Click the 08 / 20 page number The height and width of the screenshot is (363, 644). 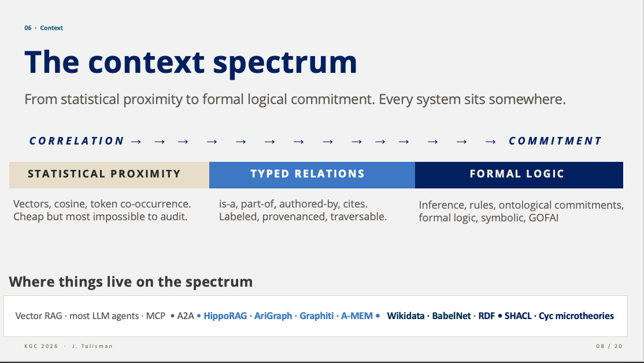point(609,346)
